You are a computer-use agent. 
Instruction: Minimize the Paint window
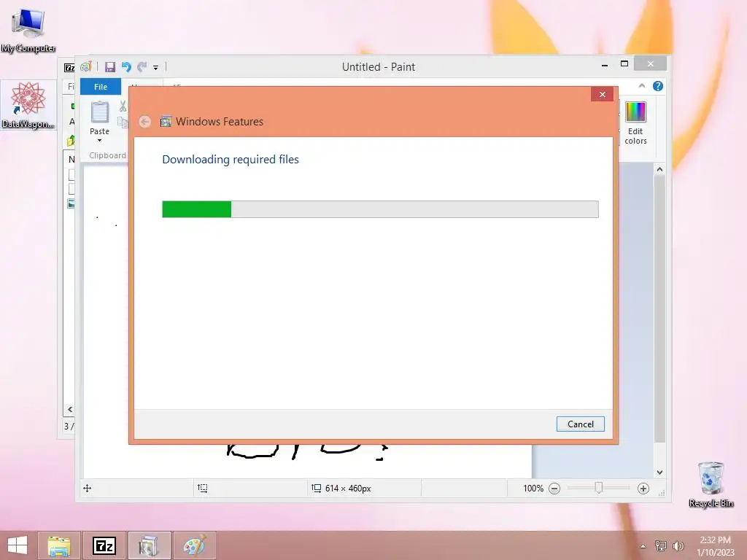605,65
